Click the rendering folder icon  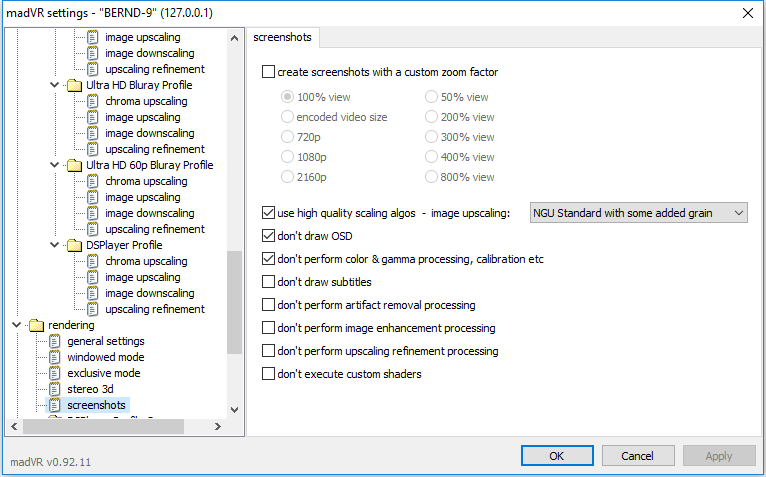click(36, 325)
